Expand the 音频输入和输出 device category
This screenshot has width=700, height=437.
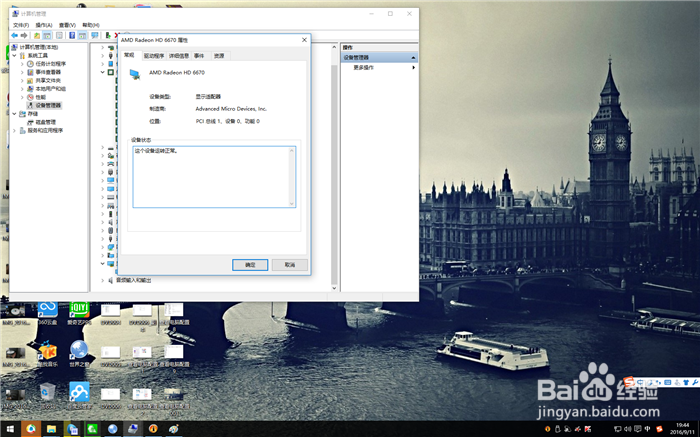click(103, 280)
